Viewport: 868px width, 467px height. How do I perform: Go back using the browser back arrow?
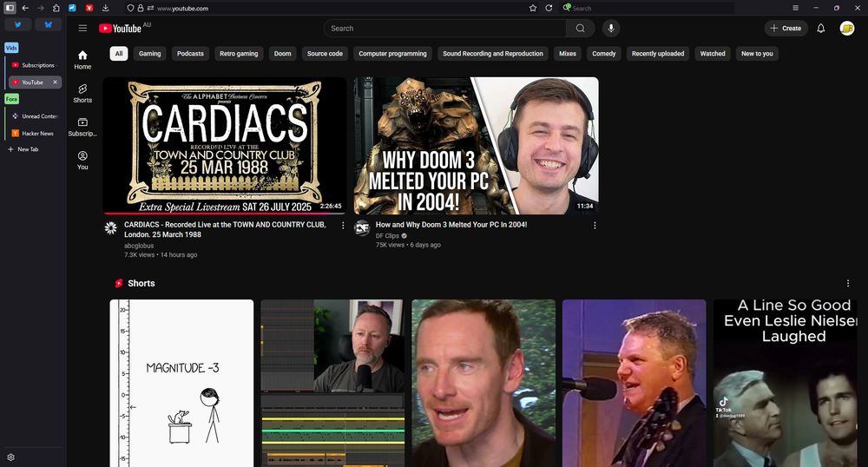[25, 9]
